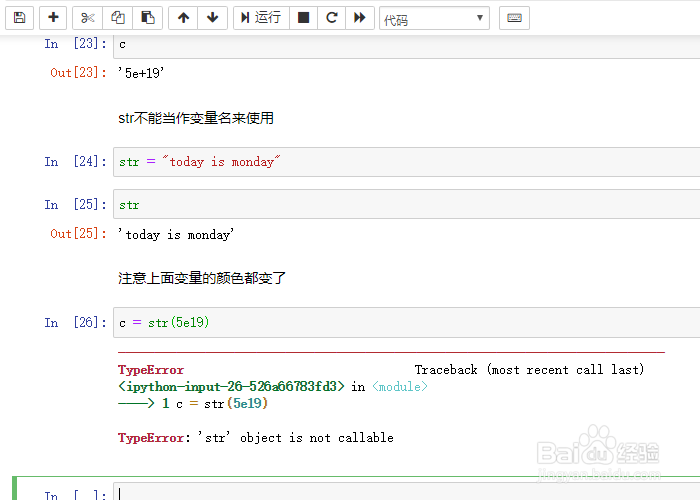Image resolution: width=700 pixels, height=500 pixels.
Task: Click the red TypeError heading in the traceback
Action: pyautogui.click(x=151, y=370)
